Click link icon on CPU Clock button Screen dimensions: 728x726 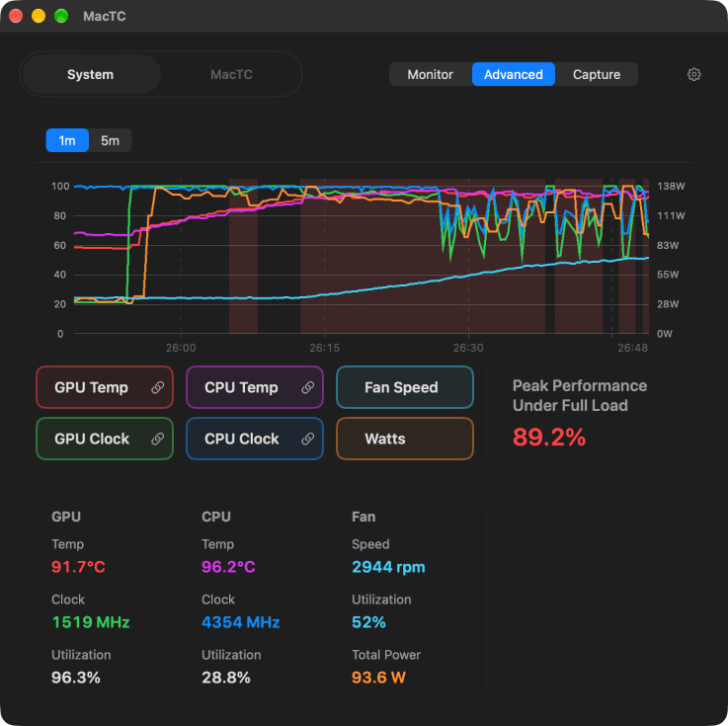click(307, 439)
